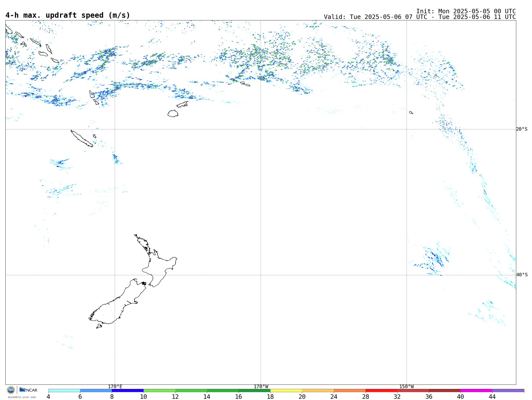Select the magenta 40-44 colorbar swatch
Viewport: 532px width, 400px height.
(x=476, y=391)
